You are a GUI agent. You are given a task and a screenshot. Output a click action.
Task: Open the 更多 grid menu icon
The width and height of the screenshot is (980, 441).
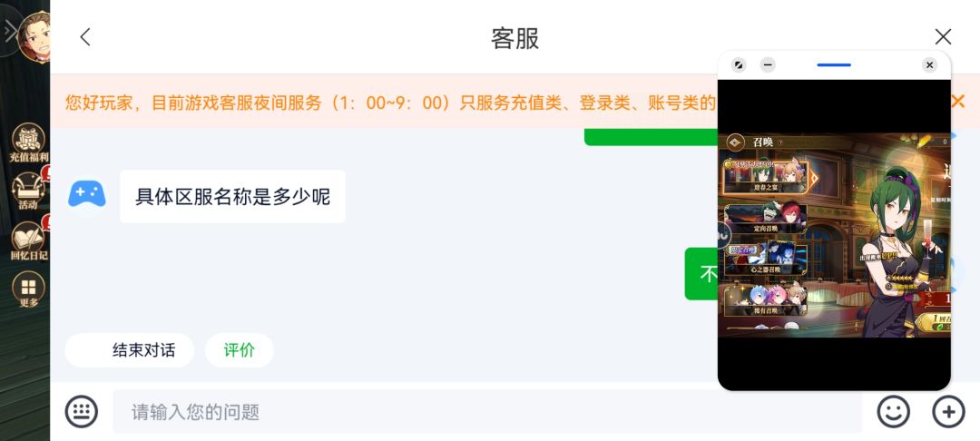coord(28,291)
